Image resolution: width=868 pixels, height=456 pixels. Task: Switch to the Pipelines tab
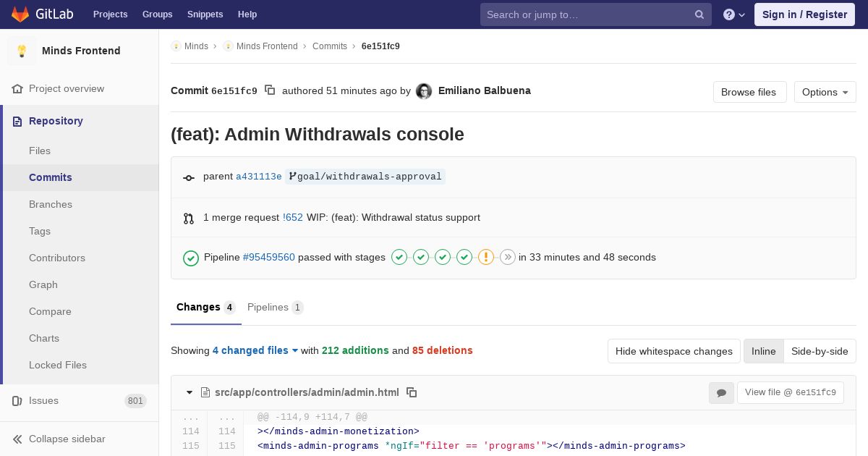click(275, 308)
